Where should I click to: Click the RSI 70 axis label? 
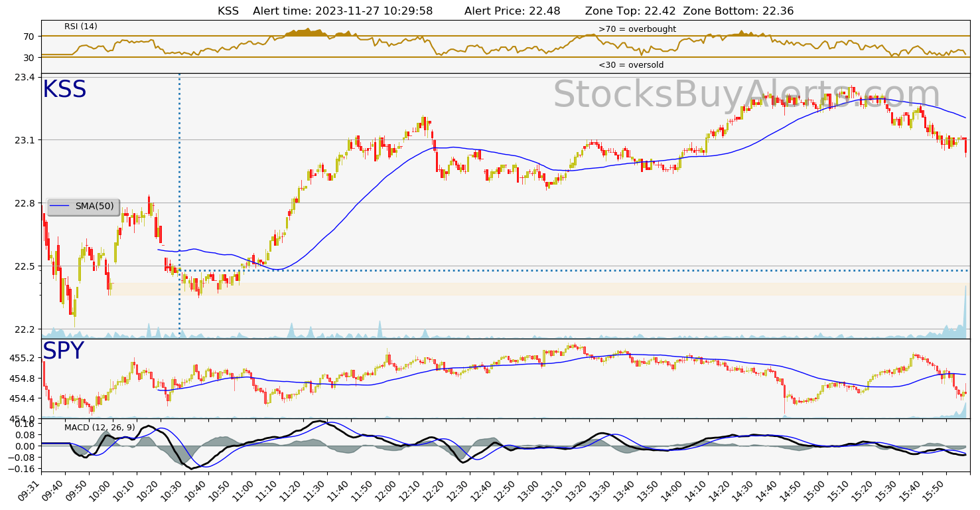click(29, 36)
